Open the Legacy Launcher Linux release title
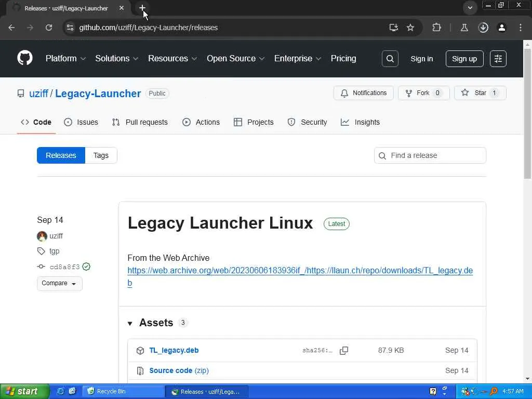This screenshot has width=532, height=399. click(x=220, y=223)
